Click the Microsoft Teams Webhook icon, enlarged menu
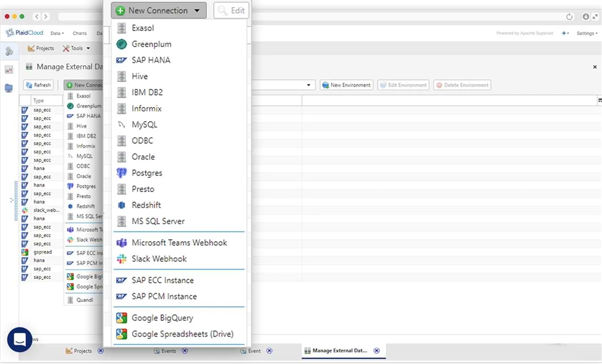 (121, 243)
